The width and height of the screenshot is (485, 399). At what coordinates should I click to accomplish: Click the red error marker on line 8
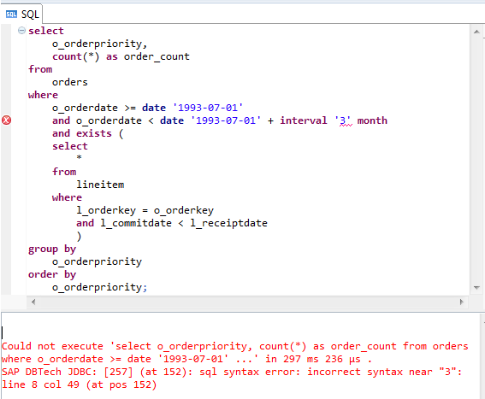[6, 120]
